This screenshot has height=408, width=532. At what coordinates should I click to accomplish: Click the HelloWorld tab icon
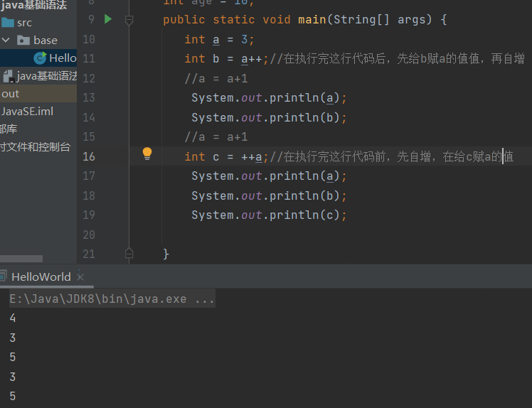point(3,276)
